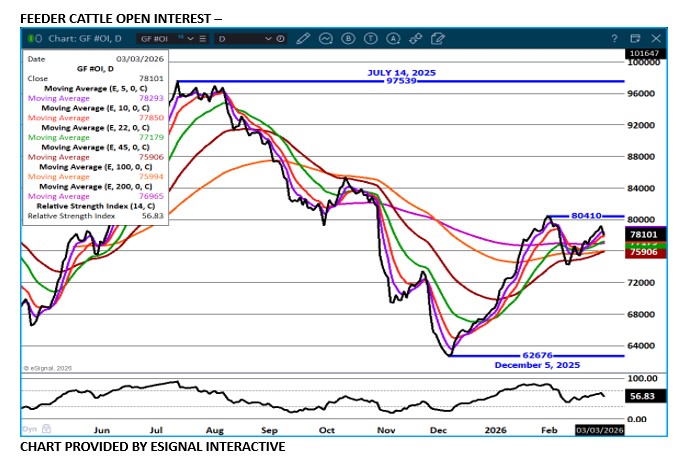Click the circled A alerts icon
Viewport: 692px width, 475px height.
(393, 38)
